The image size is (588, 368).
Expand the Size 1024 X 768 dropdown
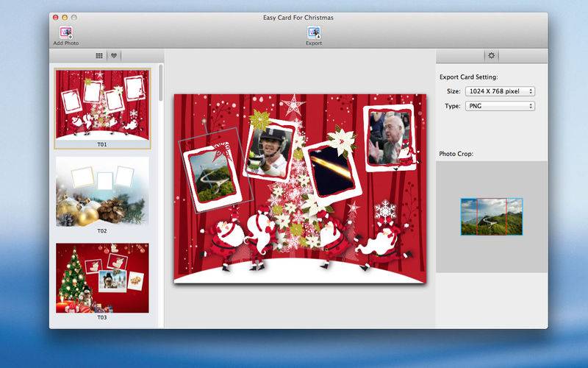[x=499, y=91]
